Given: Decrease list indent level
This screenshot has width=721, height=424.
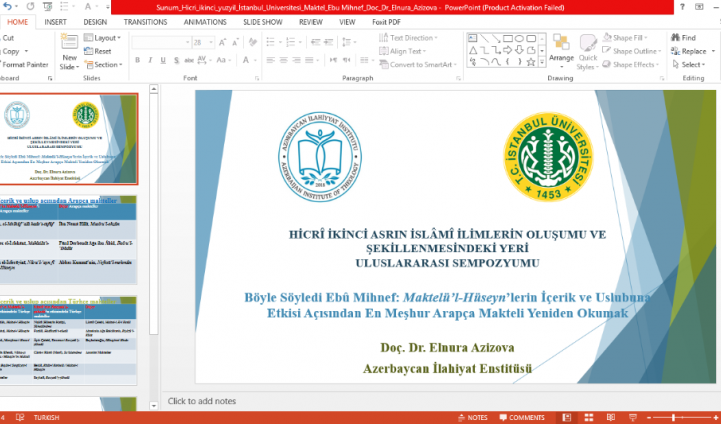Looking at the screenshot, I should tap(315, 42).
